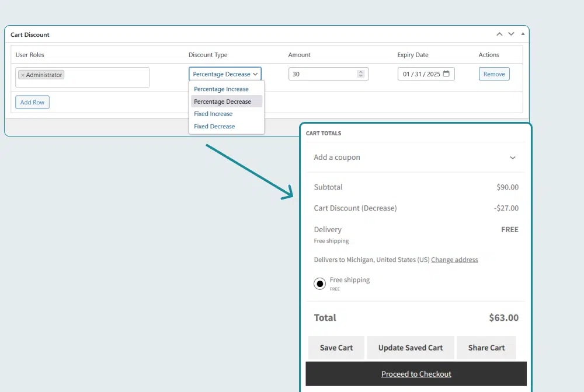Image resolution: width=584 pixels, height=392 pixels.
Task: Click the Change address link
Action: point(454,260)
